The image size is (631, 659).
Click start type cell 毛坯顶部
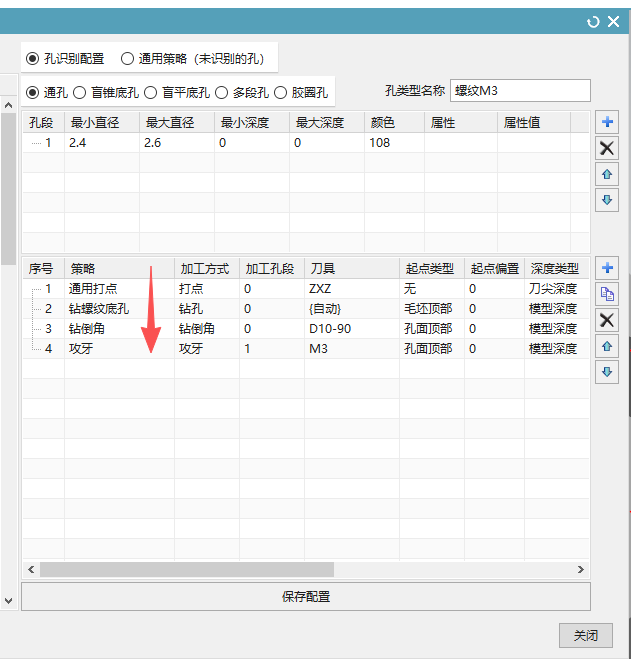[432, 309]
